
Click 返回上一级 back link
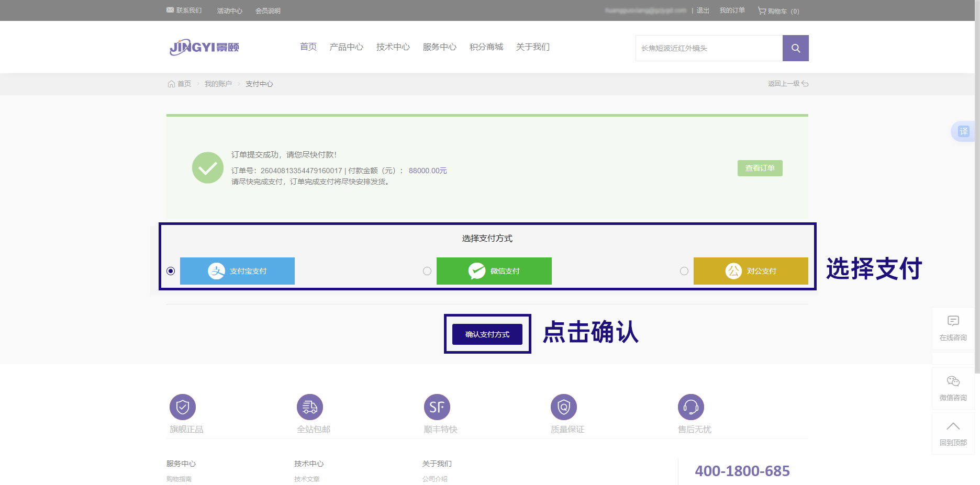click(787, 84)
